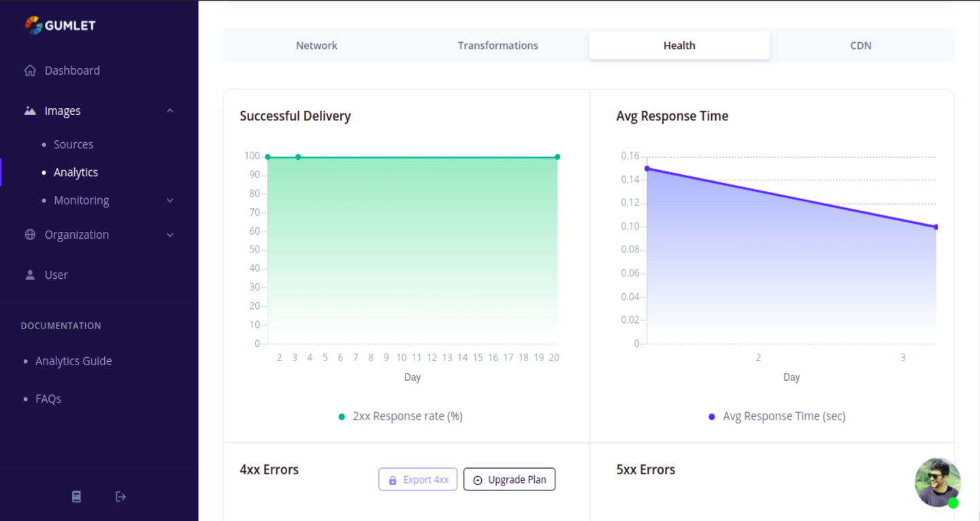Click the Gumlet logo

tap(60, 25)
